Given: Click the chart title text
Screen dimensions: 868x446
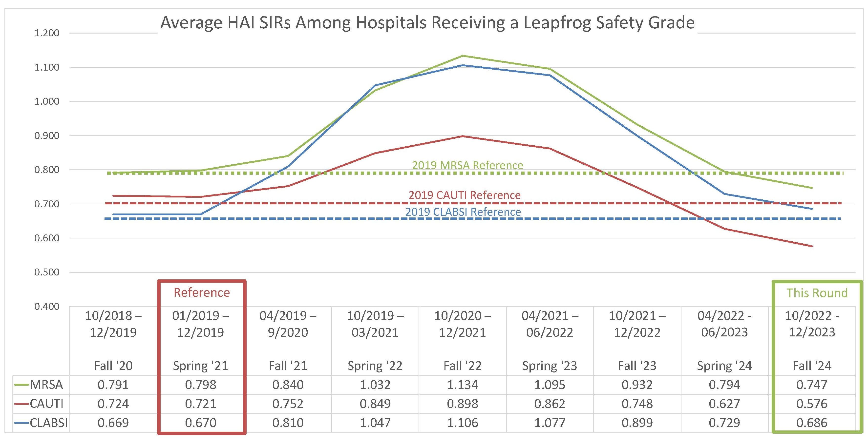Looking at the screenshot, I should tap(427, 23).
